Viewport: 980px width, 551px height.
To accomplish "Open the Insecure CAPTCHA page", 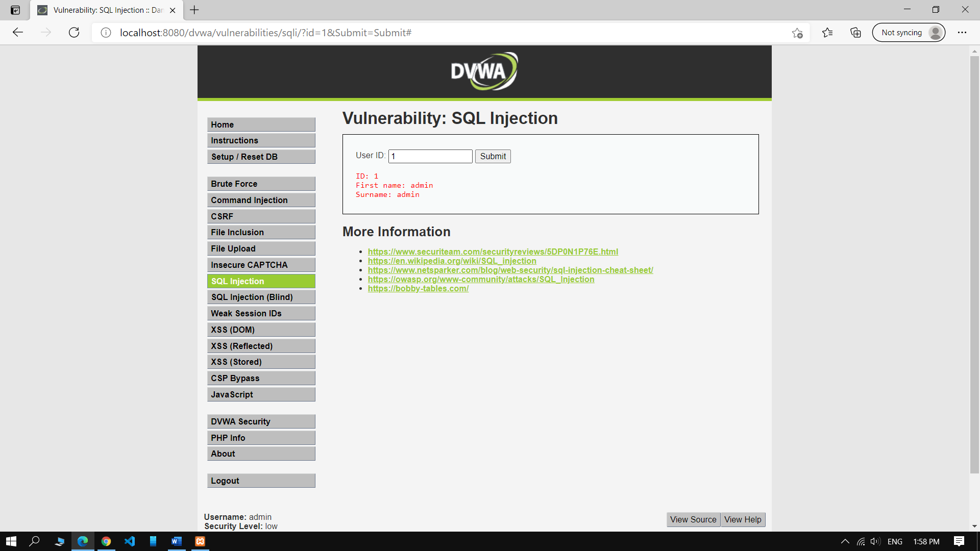I will point(261,265).
